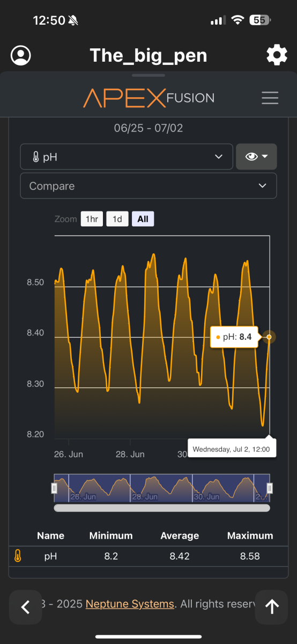Expand the Compare dropdown
297x644 pixels.
(148, 186)
